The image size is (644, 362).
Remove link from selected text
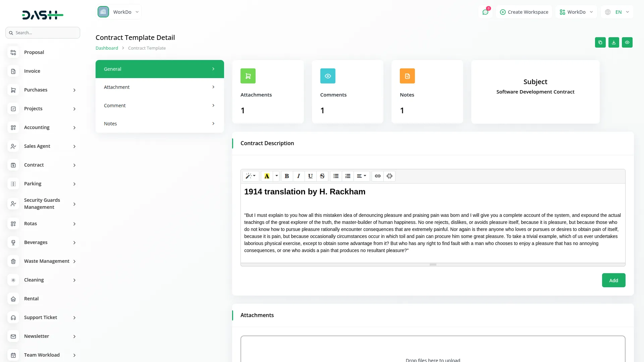click(x=389, y=176)
